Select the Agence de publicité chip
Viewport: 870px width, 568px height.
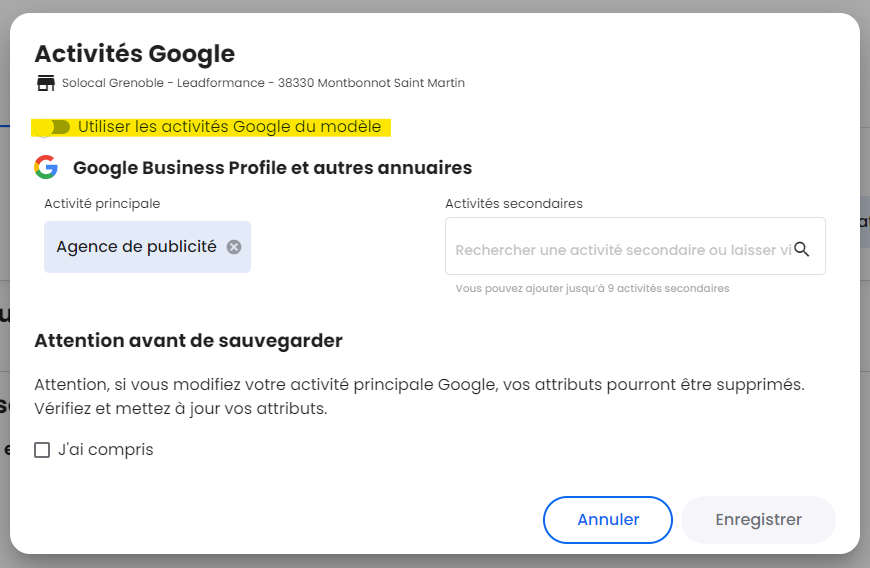coord(136,247)
